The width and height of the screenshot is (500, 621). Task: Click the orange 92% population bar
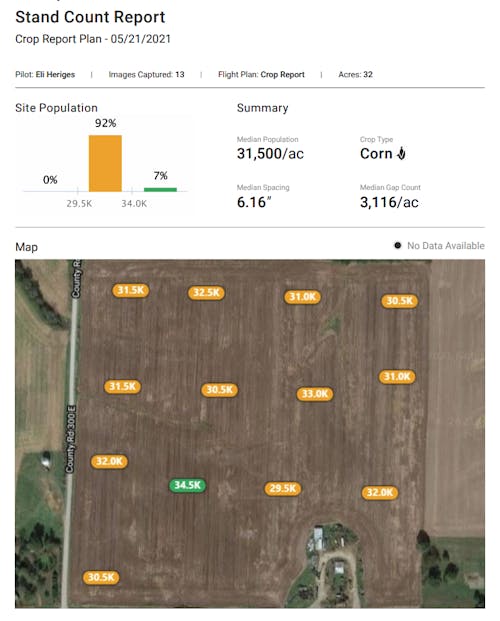105,163
